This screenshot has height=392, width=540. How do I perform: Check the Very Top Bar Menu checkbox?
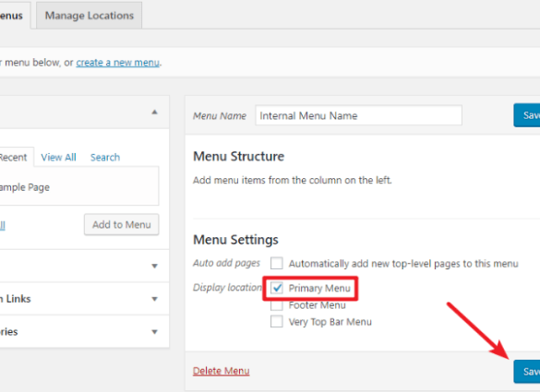[277, 322]
